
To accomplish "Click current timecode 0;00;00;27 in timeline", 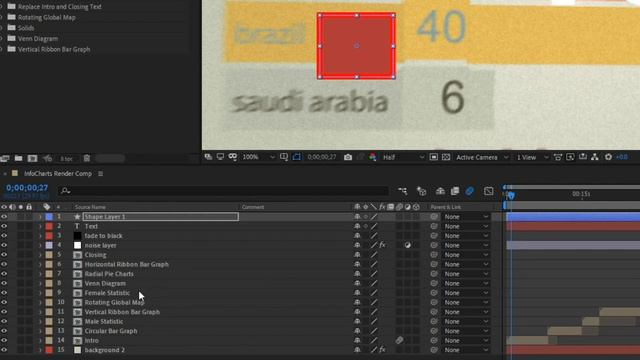I will [x=27, y=188].
